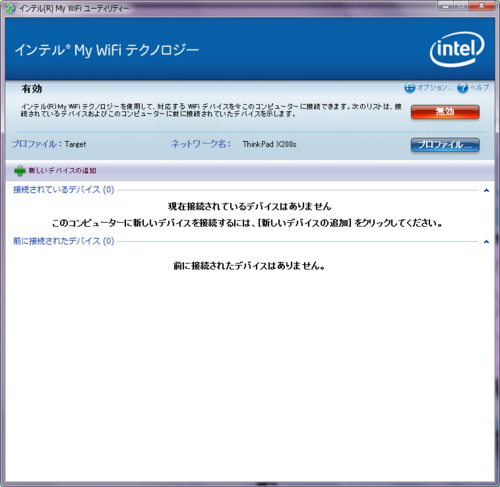Click the red 無効 disable button

[445, 112]
